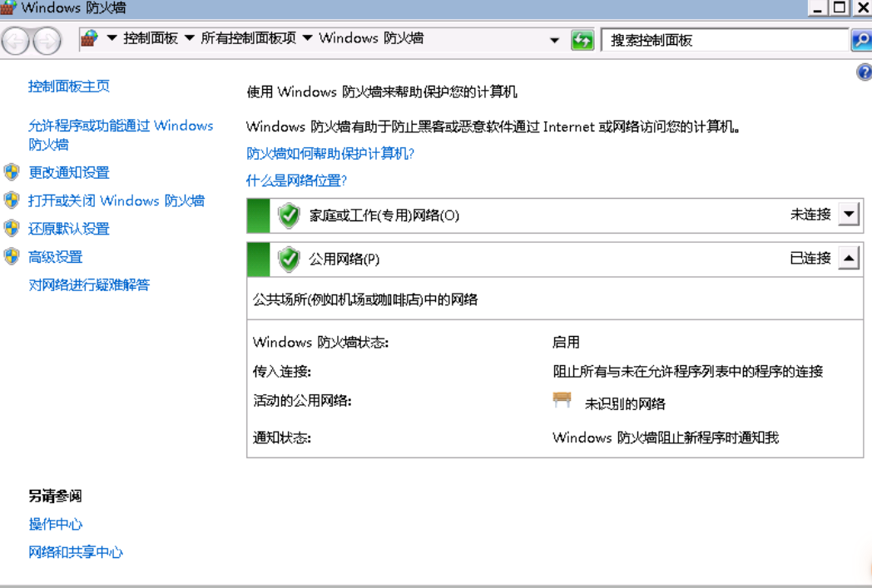Open 更改通知设置 link
Viewport: 872px width, 588px height.
point(69,173)
